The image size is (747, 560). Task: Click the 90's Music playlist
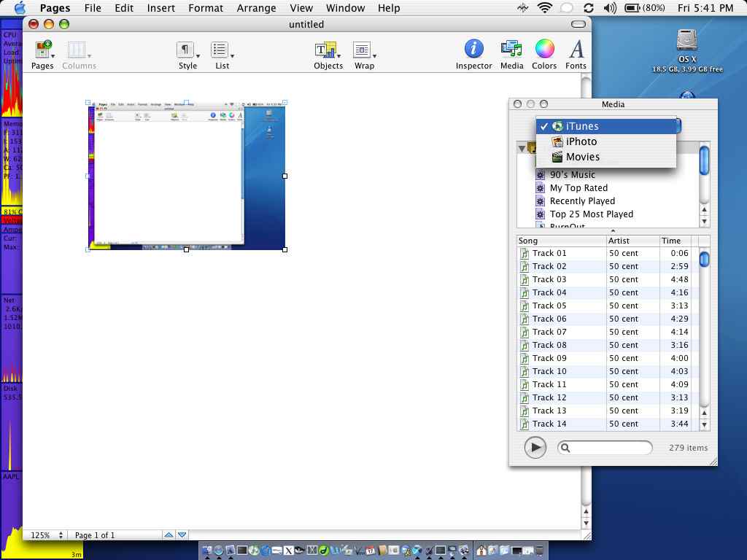click(572, 175)
